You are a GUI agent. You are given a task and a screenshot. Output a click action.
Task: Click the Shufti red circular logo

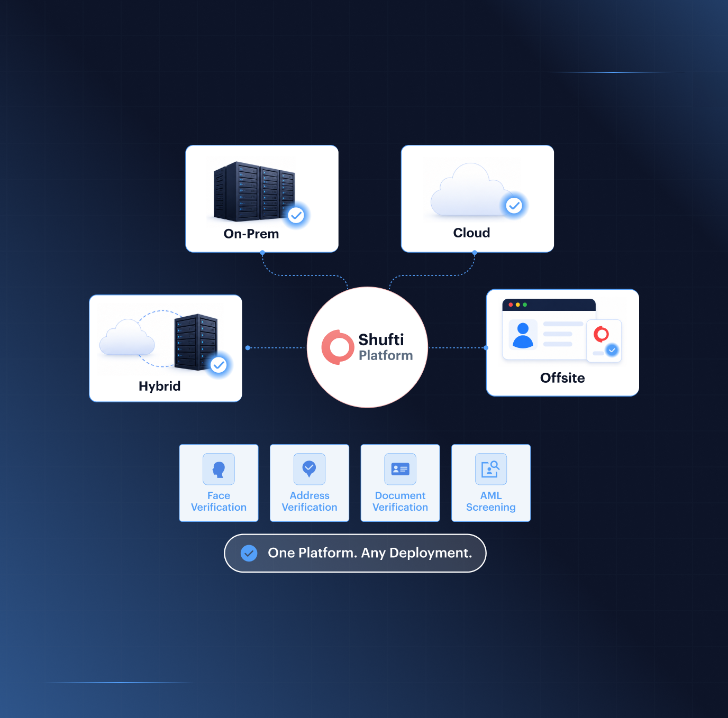tap(338, 347)
